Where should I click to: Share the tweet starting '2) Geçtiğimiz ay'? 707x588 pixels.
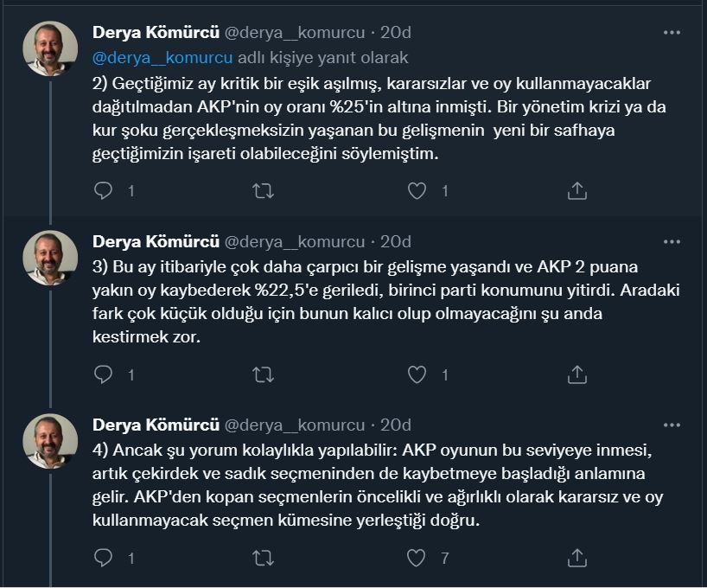(x=577, y=191)
